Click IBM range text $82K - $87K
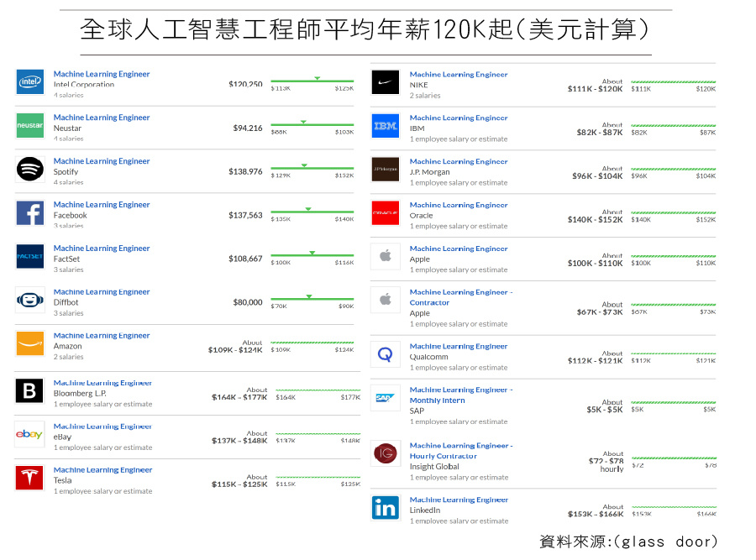 tap(599, 132)
